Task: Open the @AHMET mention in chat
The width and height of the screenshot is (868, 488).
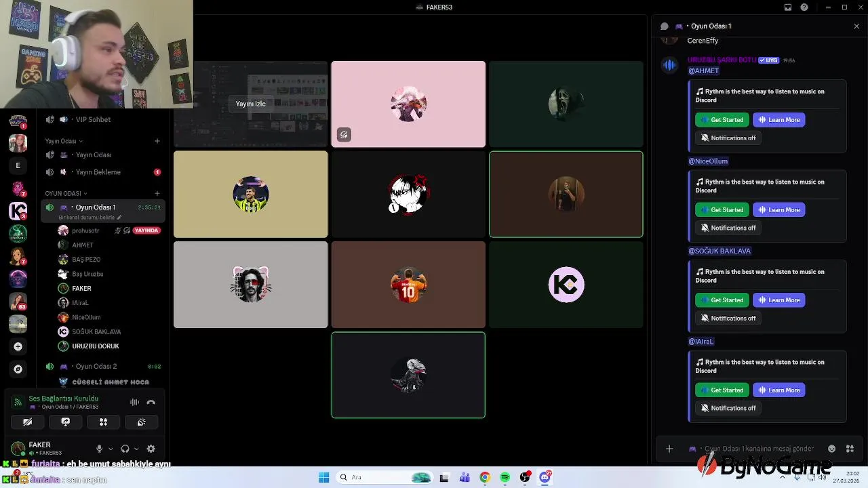Action: tap(703, 70)
